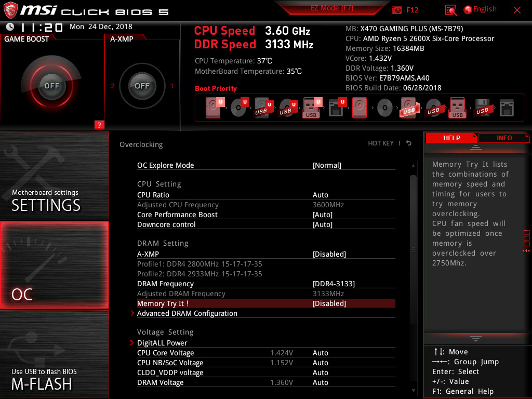
Task: Select the legacy hard disk boot device
Action: tap(360, 108)
